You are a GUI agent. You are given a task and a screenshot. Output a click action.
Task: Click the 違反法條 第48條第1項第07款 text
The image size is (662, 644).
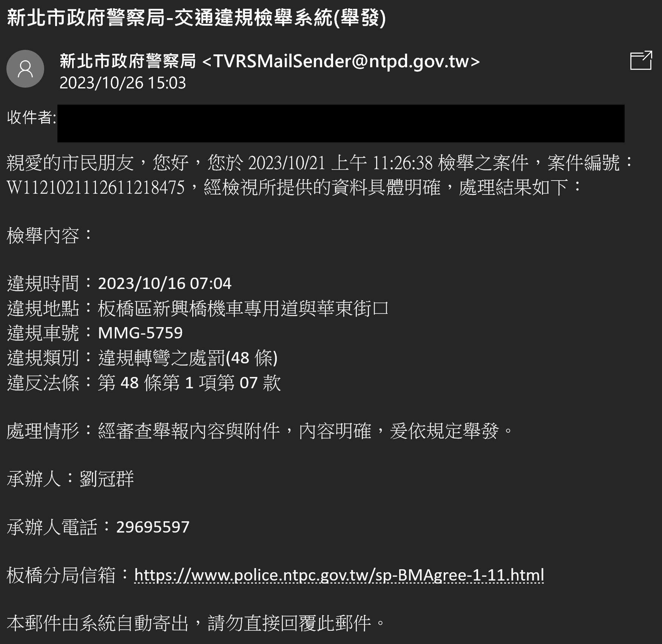click(189, 383)
